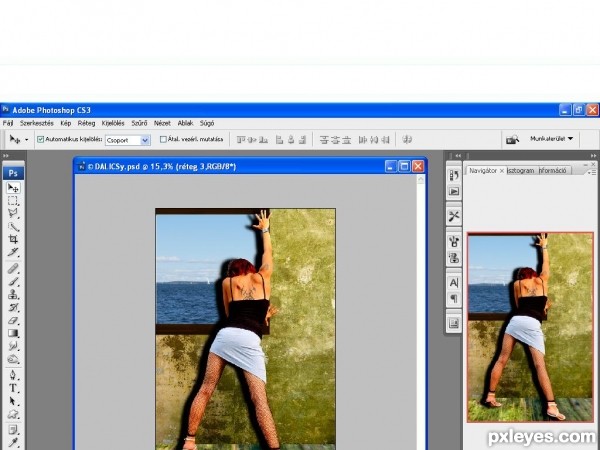
Task: Open the Fájl menu
Action: coord(8,123)
